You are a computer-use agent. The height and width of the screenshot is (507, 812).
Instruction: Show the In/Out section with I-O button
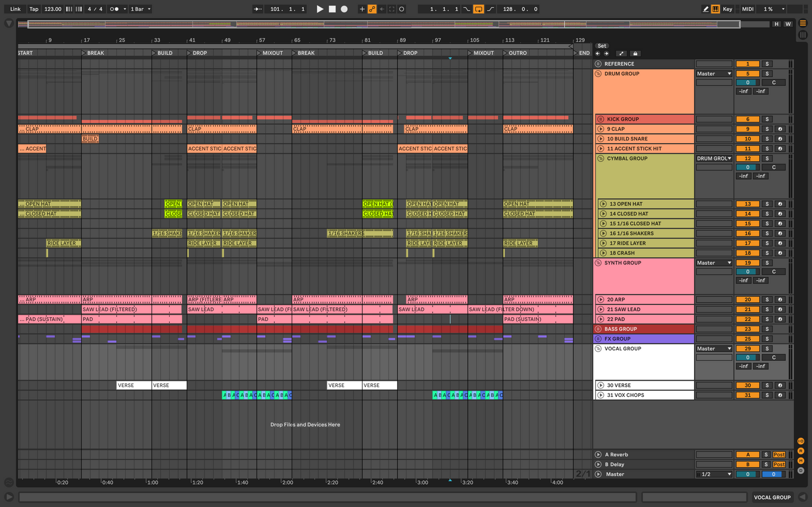(801, 441)
